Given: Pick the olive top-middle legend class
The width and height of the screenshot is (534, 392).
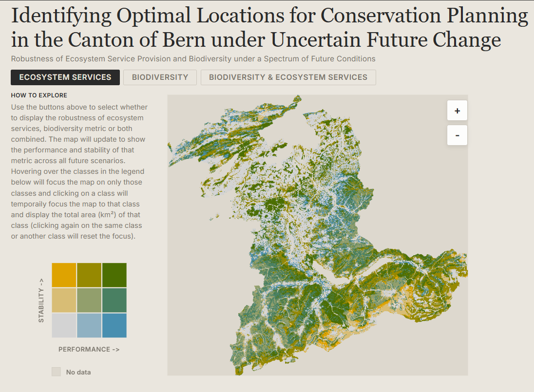Looking at the screenshot, I should coord(89,275).
